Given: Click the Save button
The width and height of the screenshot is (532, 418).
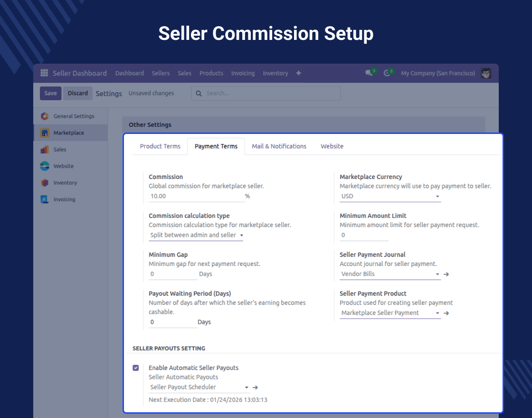Looking at the screenshot, I should click(50, 93).
